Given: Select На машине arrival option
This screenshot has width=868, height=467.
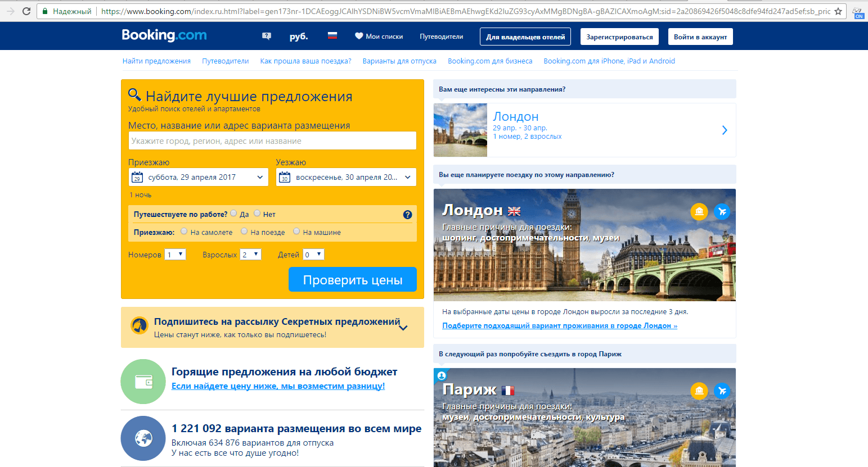Looking at the screenshot, I should pyautogui.click(x=296, y=232).
